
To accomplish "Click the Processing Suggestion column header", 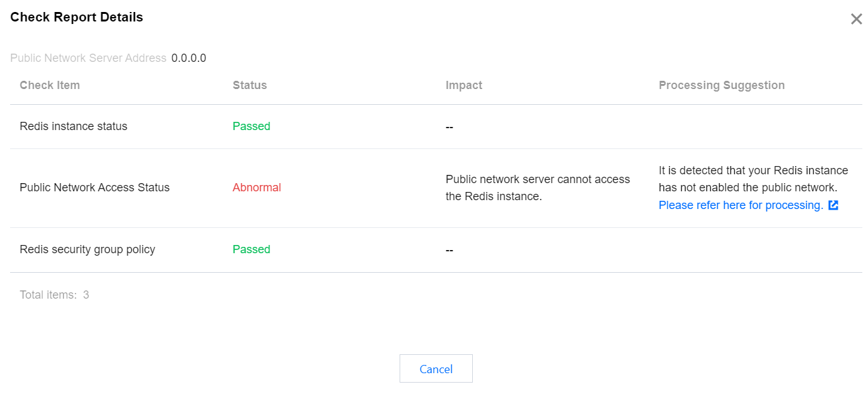I will 722,85.
